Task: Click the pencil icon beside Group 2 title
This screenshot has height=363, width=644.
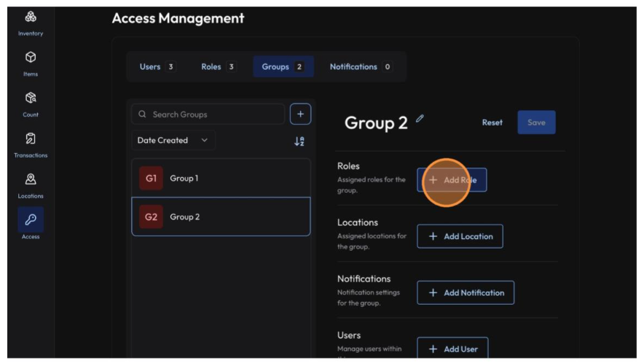Action: tap(420, 119)
